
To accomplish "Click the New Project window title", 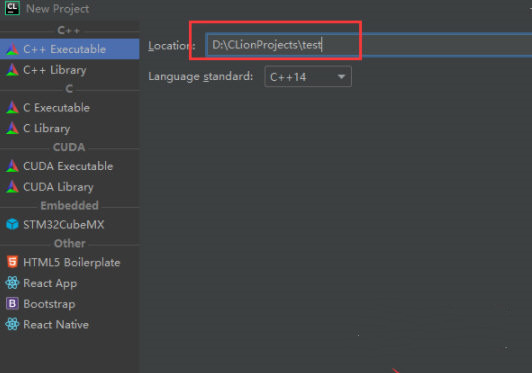I will pos(58,9).
